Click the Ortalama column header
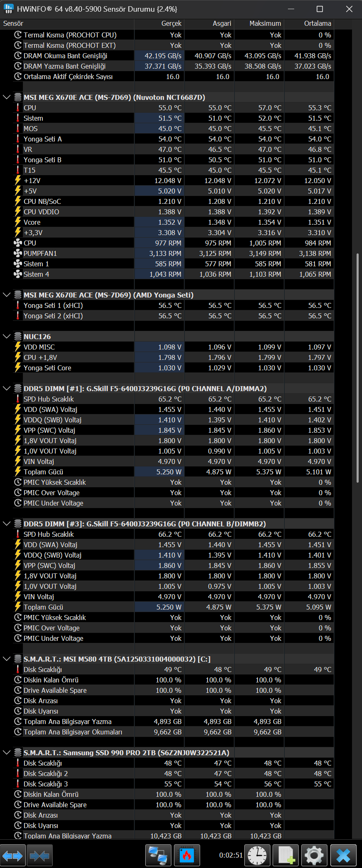Viewport: 362px width, 868px height. pos(309,24)
